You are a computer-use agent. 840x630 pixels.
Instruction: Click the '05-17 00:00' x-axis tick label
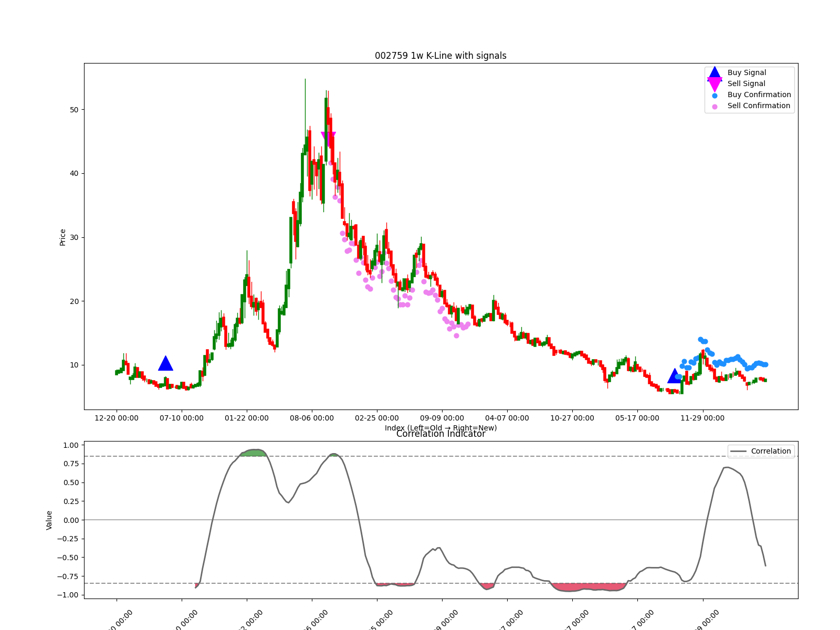pos(637,418)
